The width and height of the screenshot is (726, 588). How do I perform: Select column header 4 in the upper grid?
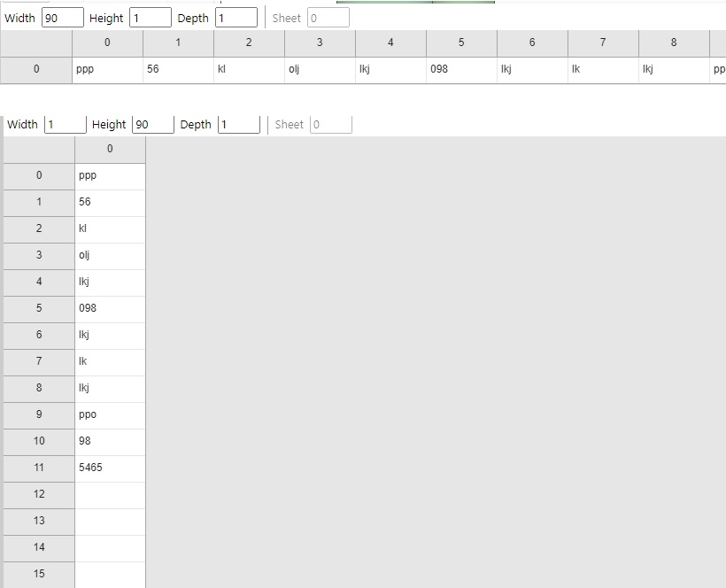pos(390,43)
